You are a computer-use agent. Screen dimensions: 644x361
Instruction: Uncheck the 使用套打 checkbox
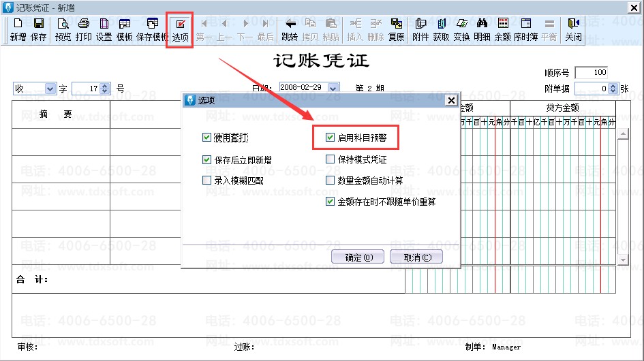[207, 138]
